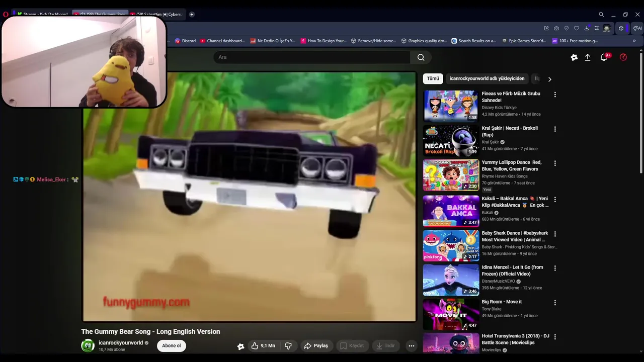Image resolution: width=644 pixels, height=362 pixels.
Task: Open Hotel Transylvania 3 DJ Battle title
Action: (x=515, y=339)
